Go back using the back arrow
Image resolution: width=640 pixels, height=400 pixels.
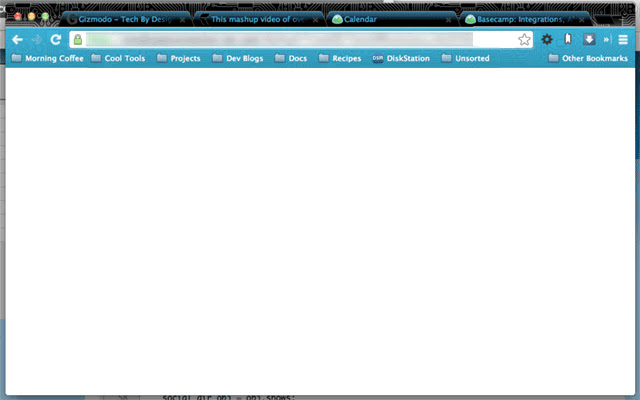[x=18, y=40]
